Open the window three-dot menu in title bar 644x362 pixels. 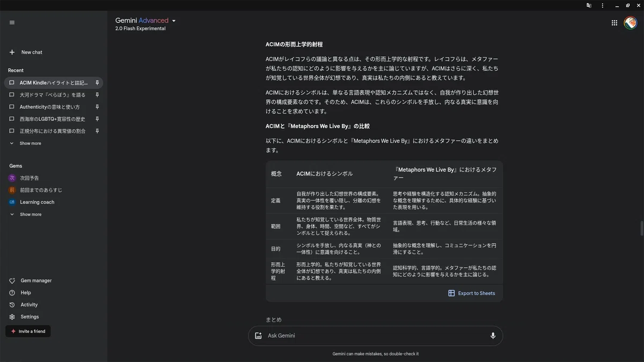(602, 5)
